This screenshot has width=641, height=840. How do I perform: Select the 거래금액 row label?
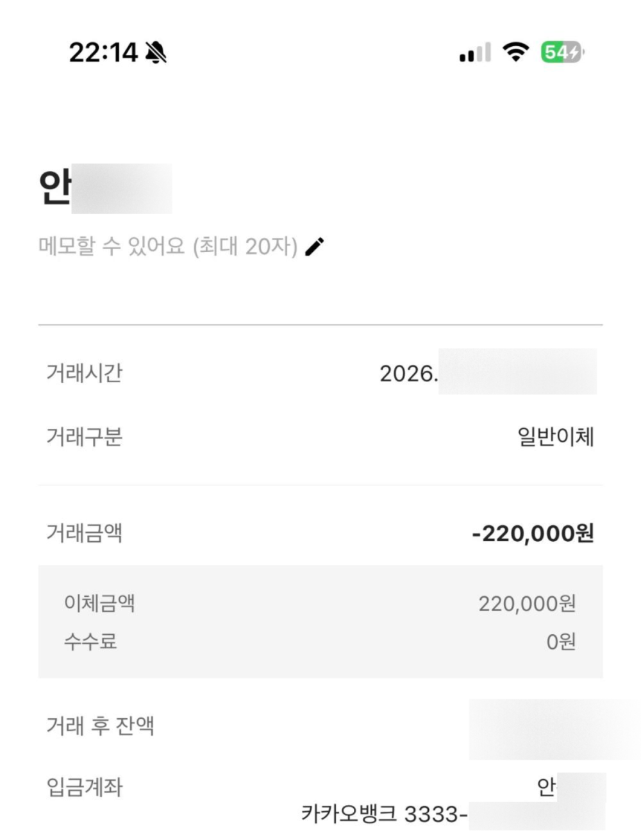[x=84, y=533]
